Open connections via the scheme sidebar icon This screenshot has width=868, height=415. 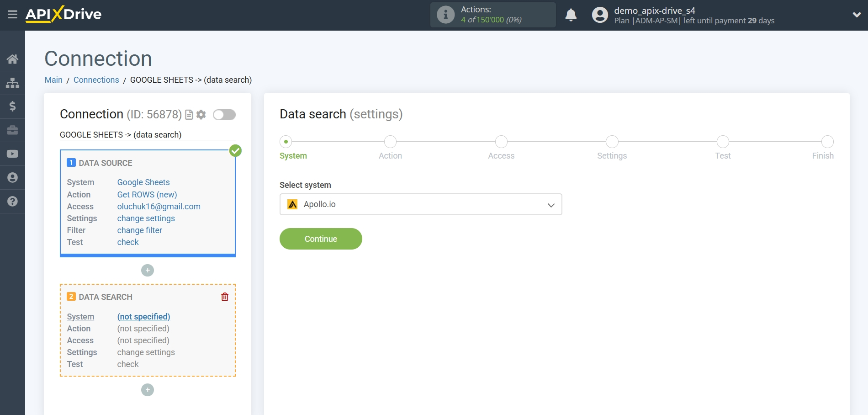click(x=12, y=82)
